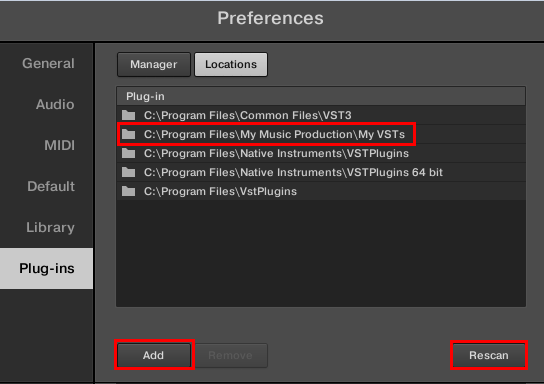Click the folder icon beside Native Instruments VSTPlugins
The width and height of the screenshot is (544, 384).
(x=128, y=153)
